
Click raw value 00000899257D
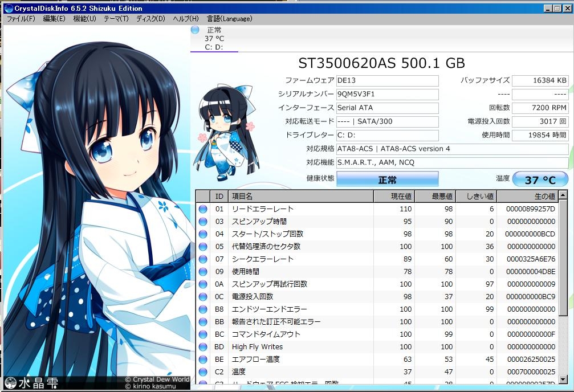coord(531,209)
